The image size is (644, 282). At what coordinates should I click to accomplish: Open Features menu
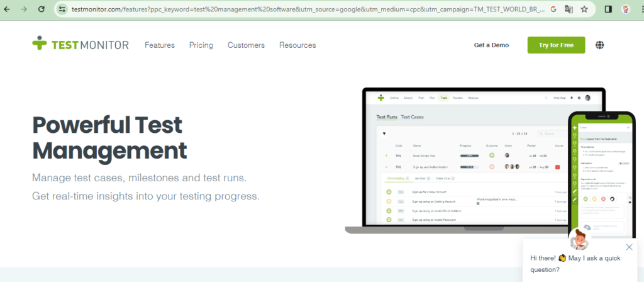pyautogui.click(x=160, y=45)
